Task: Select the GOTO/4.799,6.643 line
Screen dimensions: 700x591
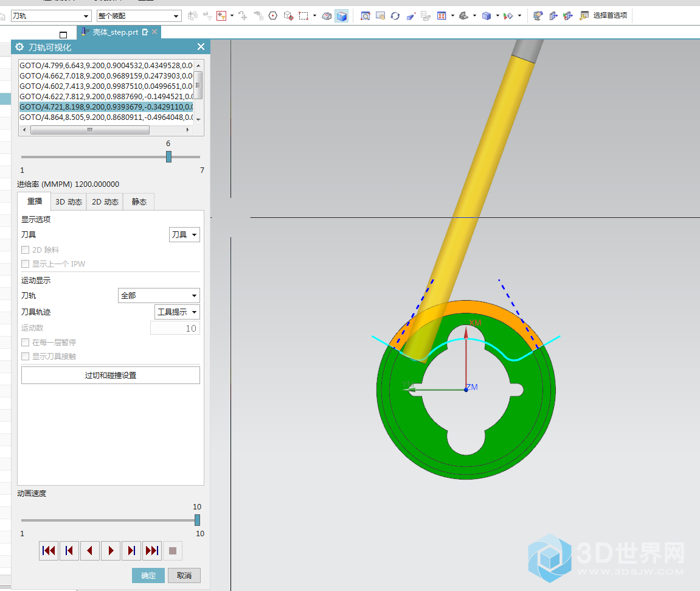Action: [106, 65]
